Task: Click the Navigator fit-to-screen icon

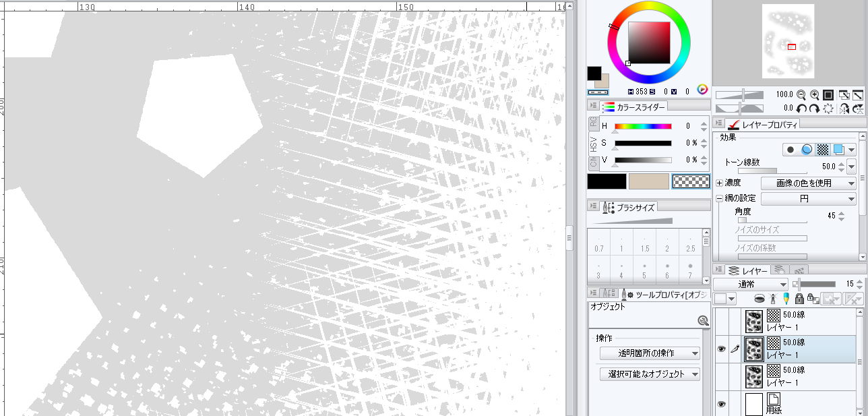Action: (844, 95)
